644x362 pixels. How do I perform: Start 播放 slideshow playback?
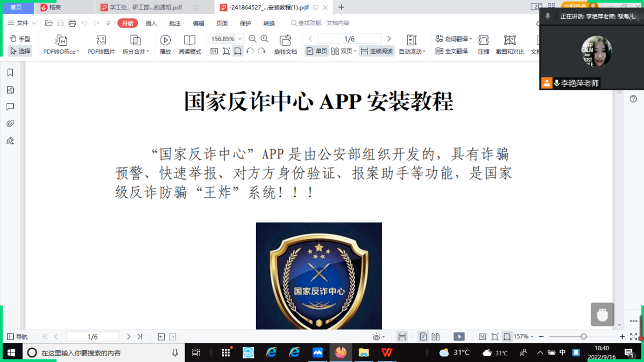[165, 45]
